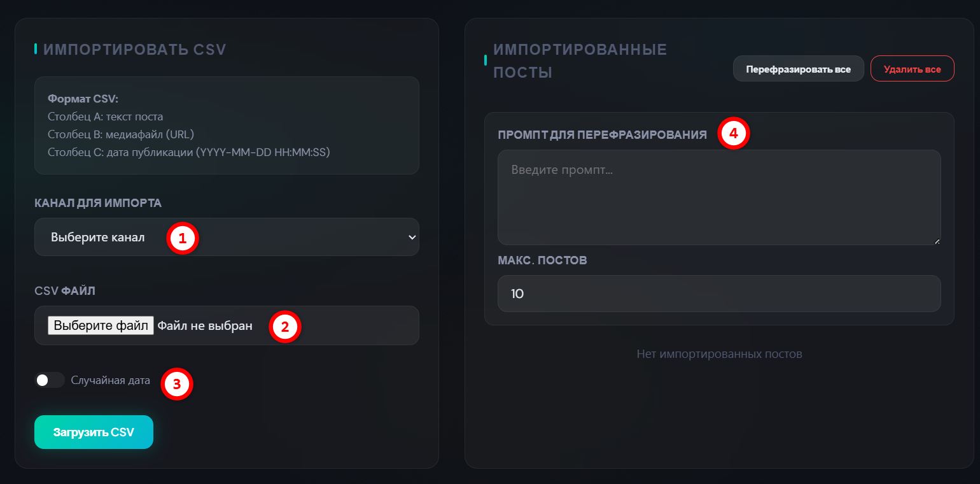
Task: Click the Макс. постов field showing 10
Action: pyautogui.click(x=719, y=294)
